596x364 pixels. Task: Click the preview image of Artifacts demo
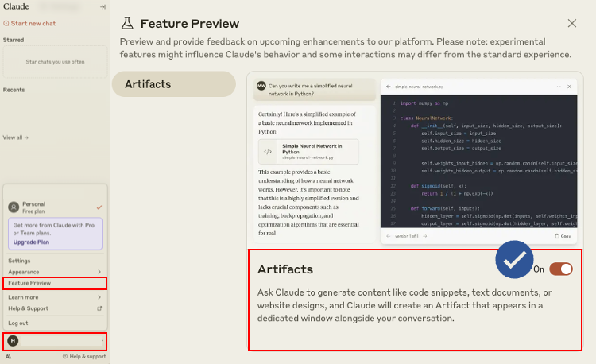click(x=415, y=160)
